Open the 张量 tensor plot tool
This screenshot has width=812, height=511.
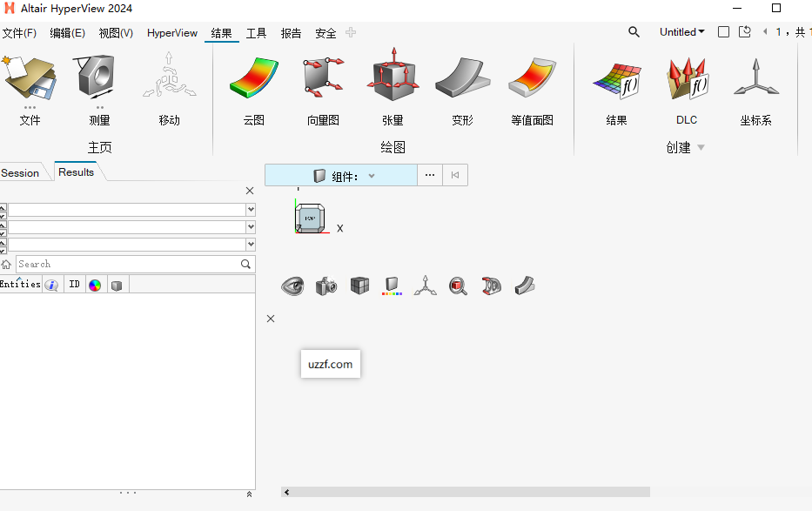pos(393,81)
